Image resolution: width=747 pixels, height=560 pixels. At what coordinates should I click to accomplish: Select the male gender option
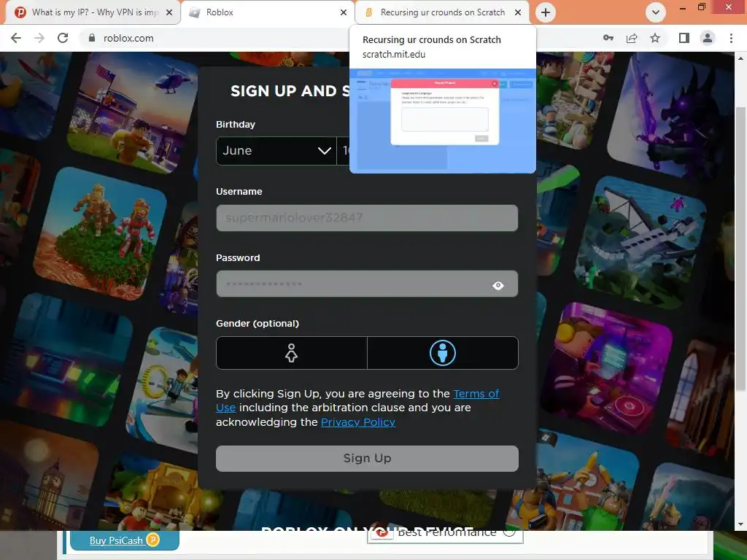443,353
